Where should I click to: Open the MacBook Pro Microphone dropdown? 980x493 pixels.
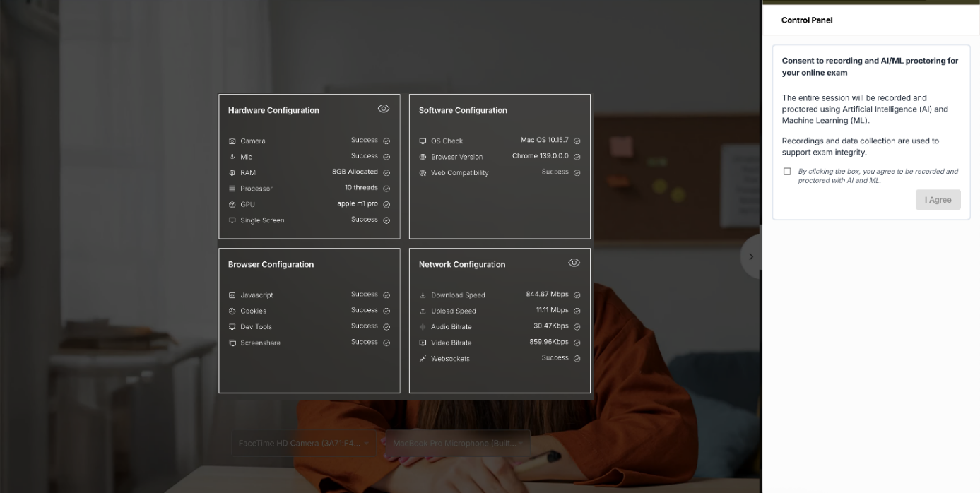458,444
